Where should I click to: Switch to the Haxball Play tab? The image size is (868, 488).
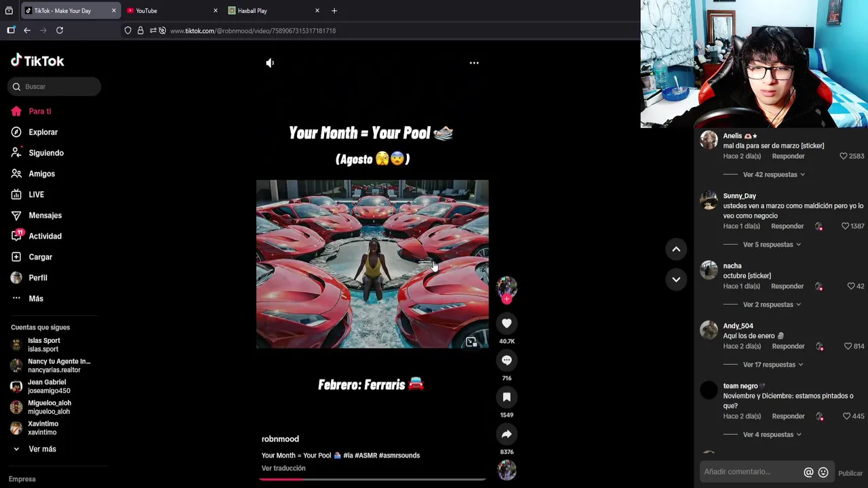[273, 11]
